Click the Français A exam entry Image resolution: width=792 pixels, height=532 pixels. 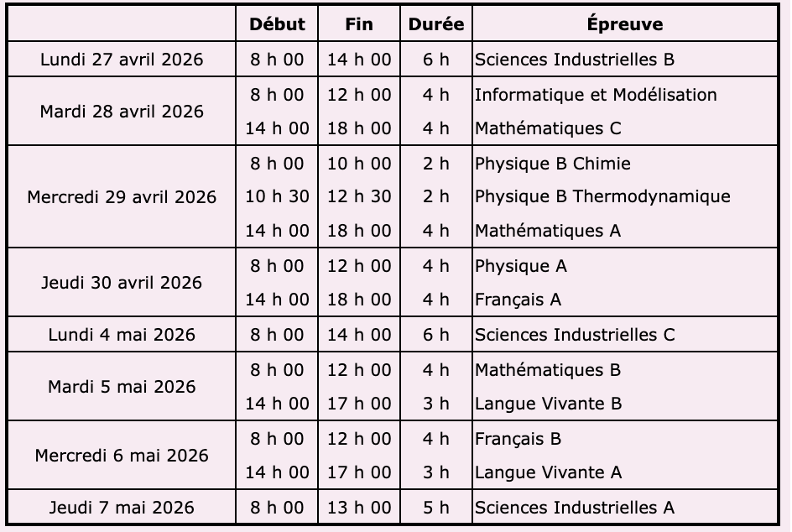point(518,300)
